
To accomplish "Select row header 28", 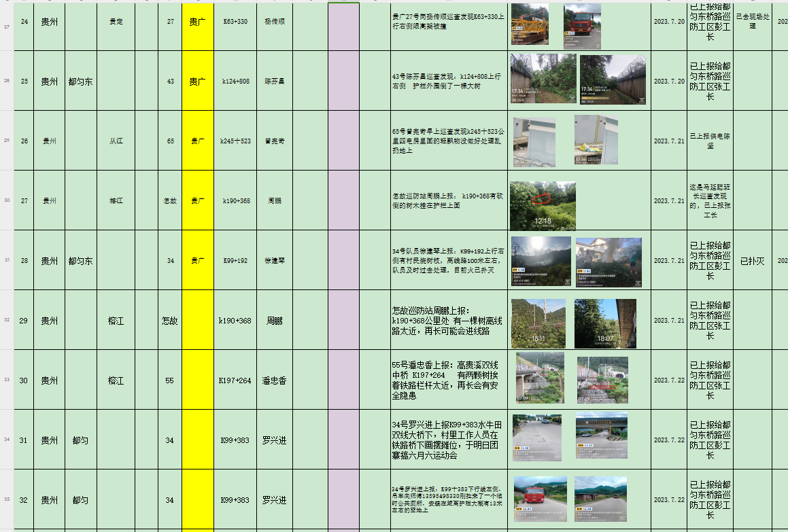I will pyautogui.click(x=7, y=81).
